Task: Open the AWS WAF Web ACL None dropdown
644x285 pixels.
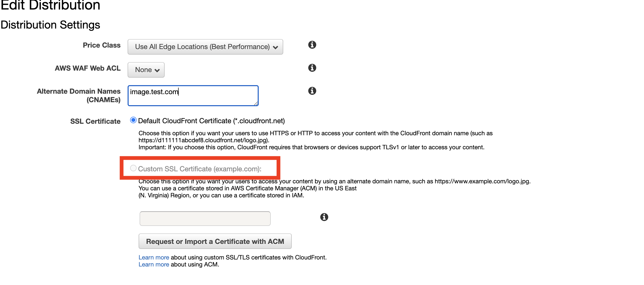Action: tap(146, 70)
